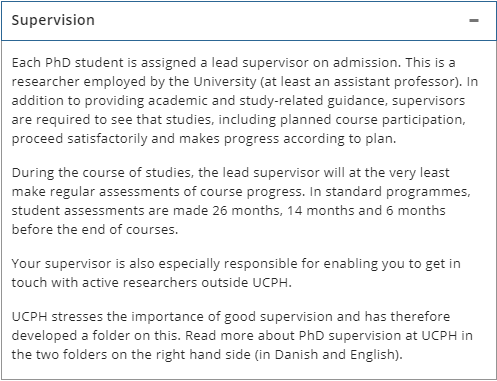The height and width of the screenshot is (381, 497).
Task: Click the text 'academic and study-related guidance'
Action: tap(266, 101)
